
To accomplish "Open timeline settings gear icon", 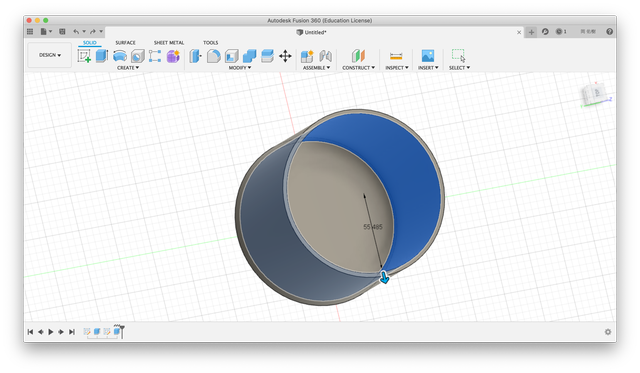I will pyautogui.click(x=608, y=332).
